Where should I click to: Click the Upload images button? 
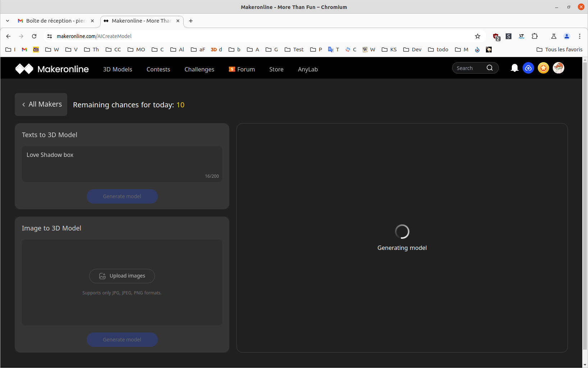(122, 276)
